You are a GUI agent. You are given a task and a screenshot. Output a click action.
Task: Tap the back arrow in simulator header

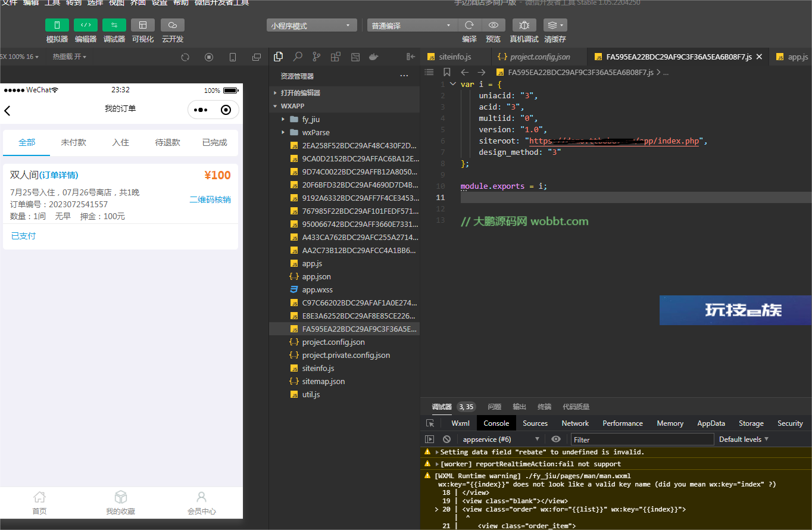pyautogui.click(x=8, y=110)
